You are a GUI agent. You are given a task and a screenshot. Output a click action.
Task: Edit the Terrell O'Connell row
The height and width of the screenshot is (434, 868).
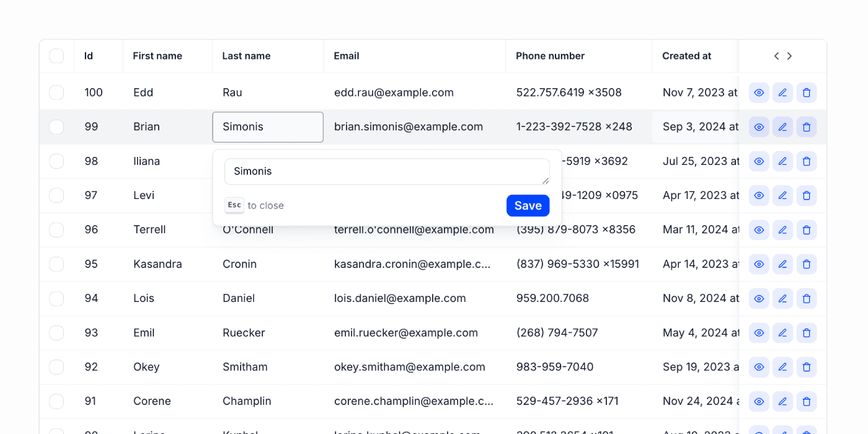(782, 230)
